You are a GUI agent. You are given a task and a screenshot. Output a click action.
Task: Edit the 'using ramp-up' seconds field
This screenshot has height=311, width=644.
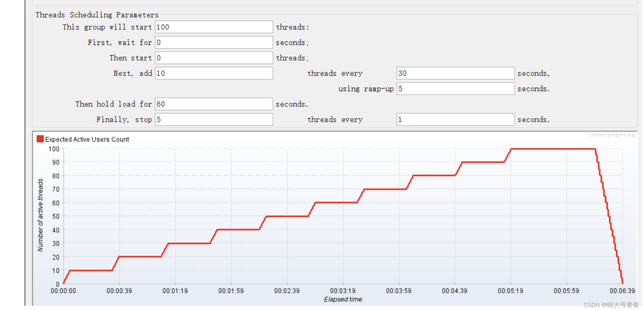click(x=455, y=89)
